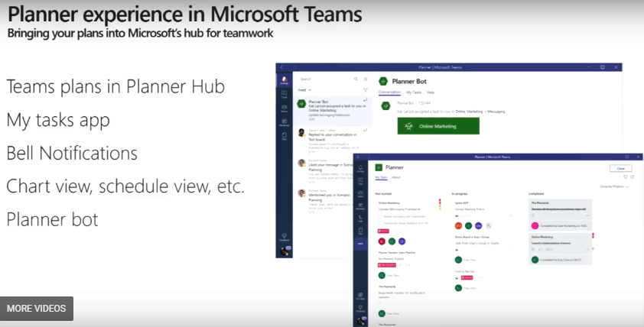
Task: Click the refresh icon below Close
Action: [x=626, y=176]
